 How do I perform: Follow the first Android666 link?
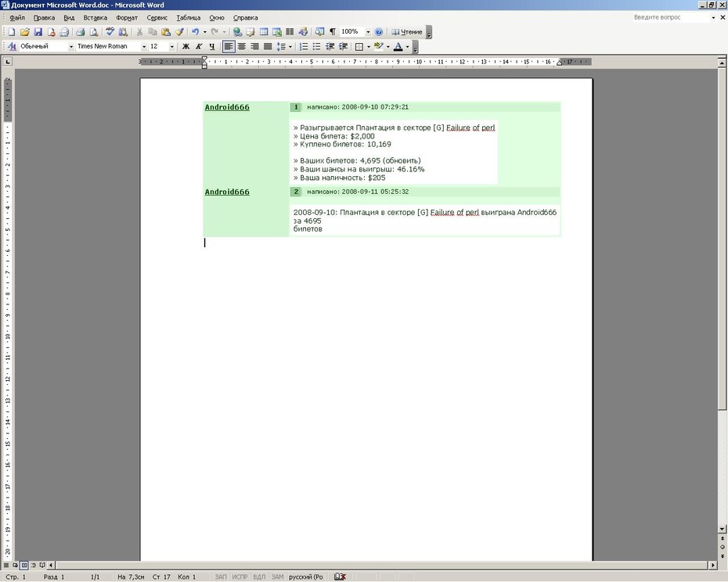coord(227,107)
